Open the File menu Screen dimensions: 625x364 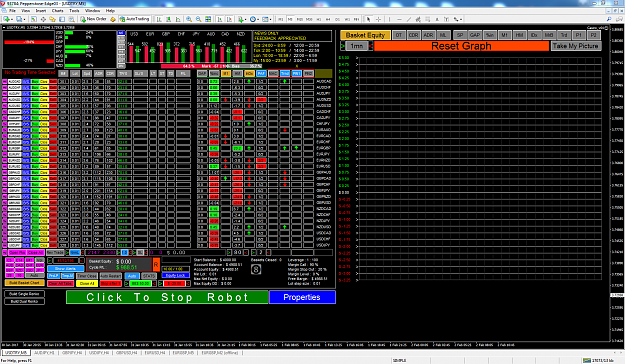(x=12, y=10)
